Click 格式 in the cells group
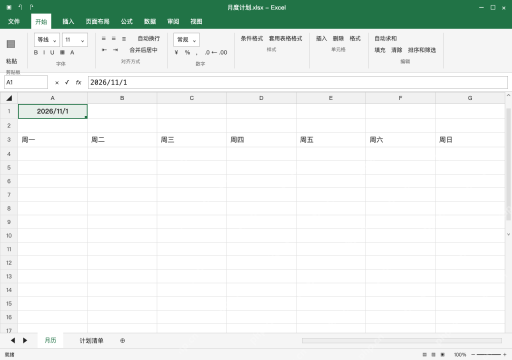The width and height of the screenshot is (512, 360). click(x=355, y=39)
